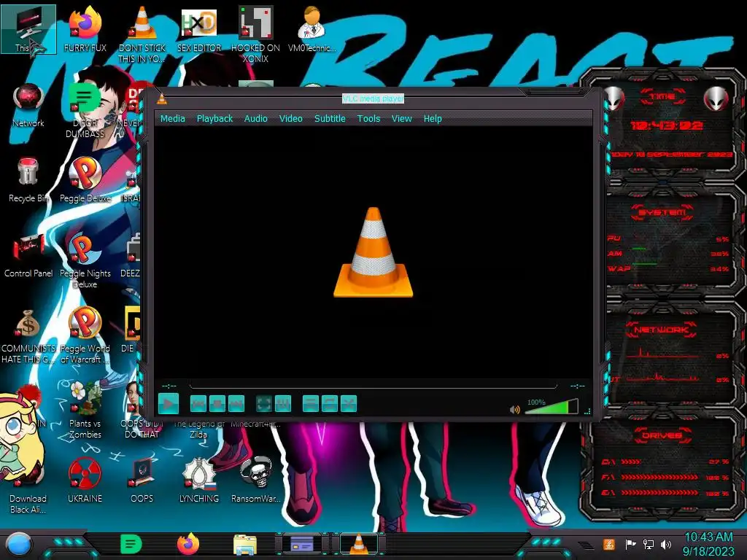Launch Firefox from the taskbar
The width and height of the screenshot is (747, 560).
(188, 544)
